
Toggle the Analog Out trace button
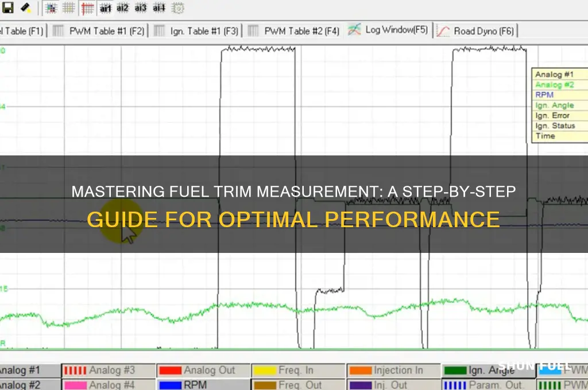point(203,370)
